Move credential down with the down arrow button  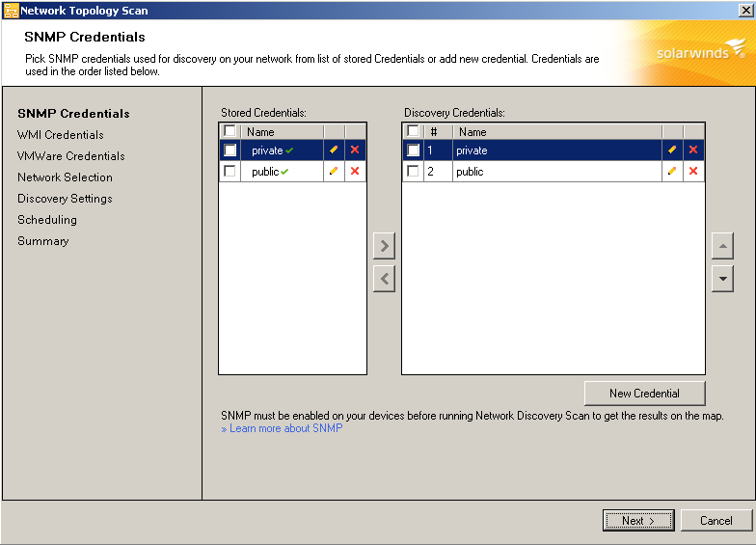[722, 279]
